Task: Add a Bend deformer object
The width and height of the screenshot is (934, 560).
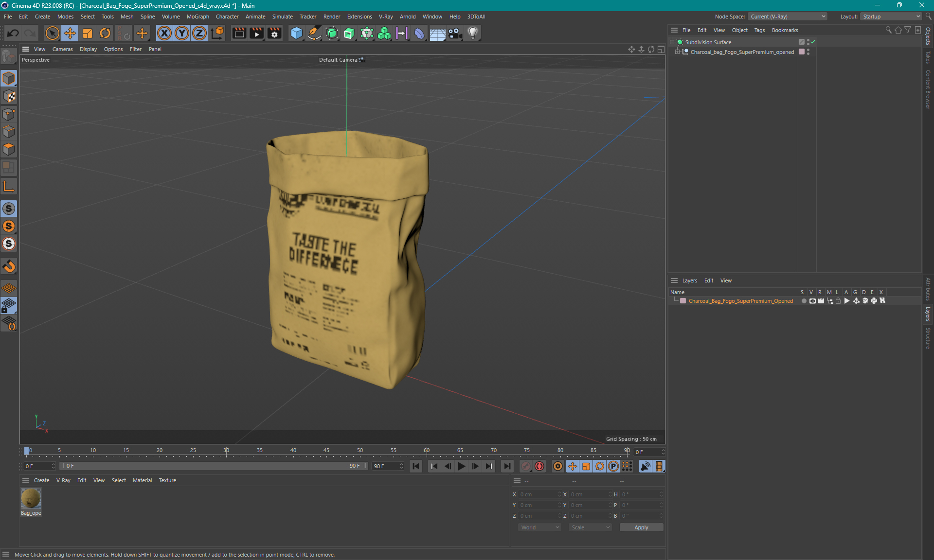Action: (419, 33)
